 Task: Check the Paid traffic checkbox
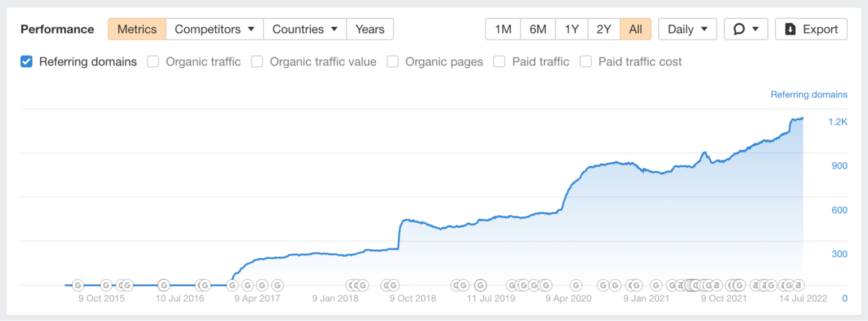click(499, 62)
